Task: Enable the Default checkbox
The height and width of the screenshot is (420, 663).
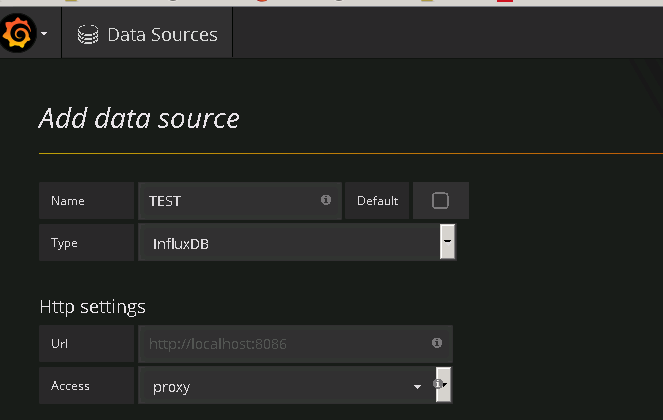Action: pyautogui.click(x=440, y=200)
